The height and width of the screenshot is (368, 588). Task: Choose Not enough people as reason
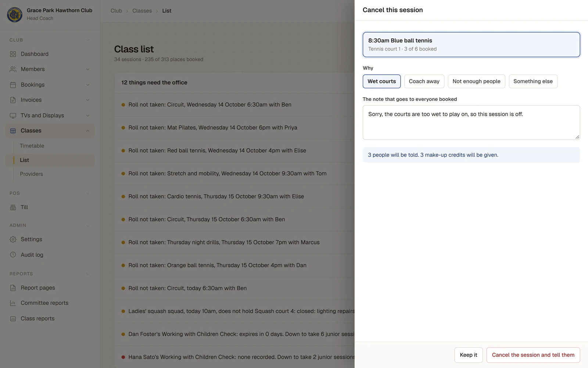tap(476, 81)
